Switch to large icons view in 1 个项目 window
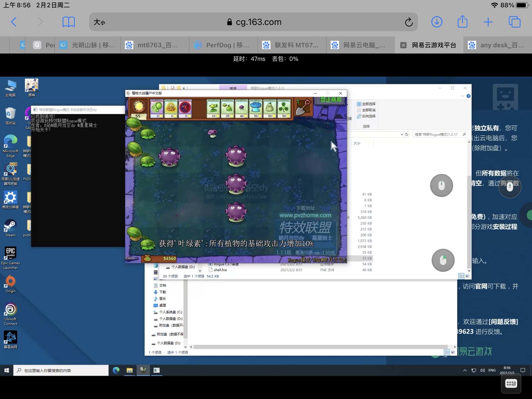 pos(453,352)
